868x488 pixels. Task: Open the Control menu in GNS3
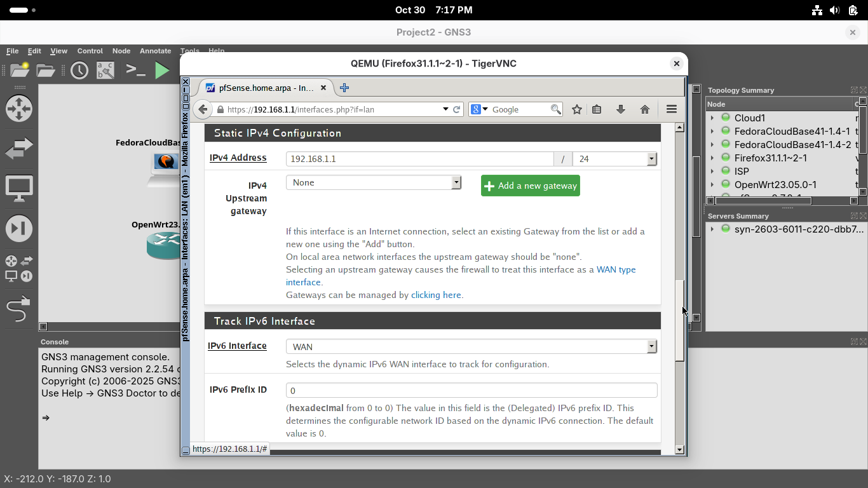[90, 51]
